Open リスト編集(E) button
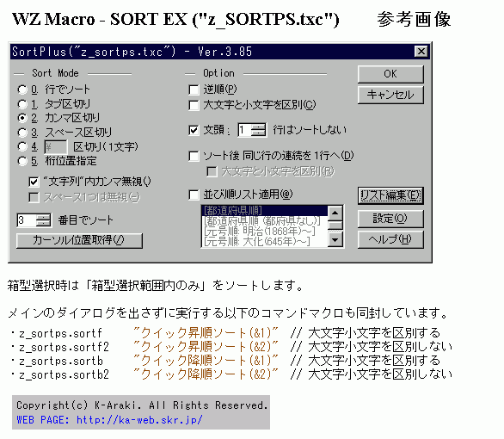This screenshot has width=504, height=439. coord(390,195)
